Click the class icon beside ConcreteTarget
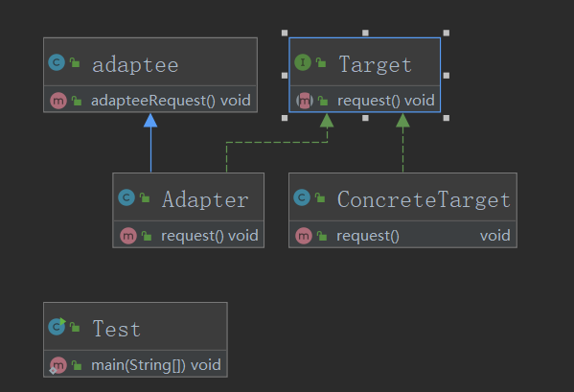 [302, 197]
